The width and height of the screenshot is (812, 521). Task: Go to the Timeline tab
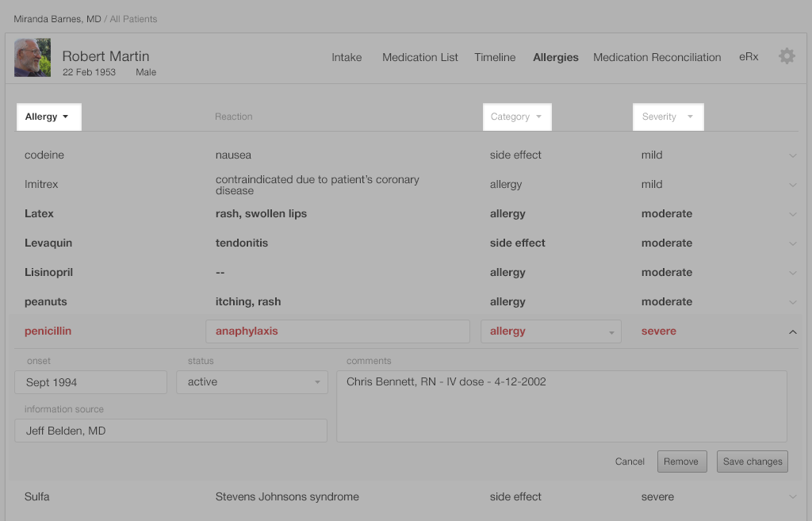click(x=495, y=57)
